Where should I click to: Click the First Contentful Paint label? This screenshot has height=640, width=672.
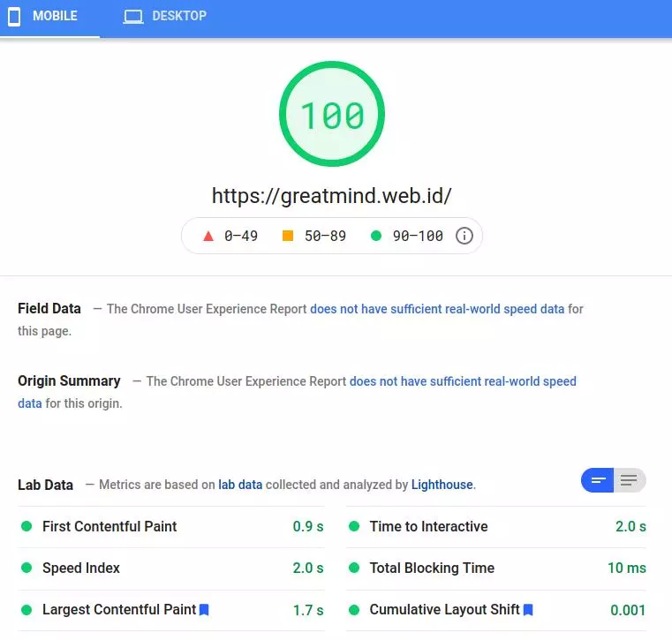(x=109, y=526)
